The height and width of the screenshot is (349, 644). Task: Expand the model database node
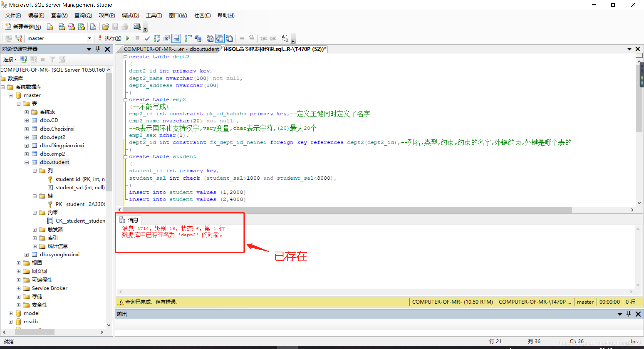[10, 313]
